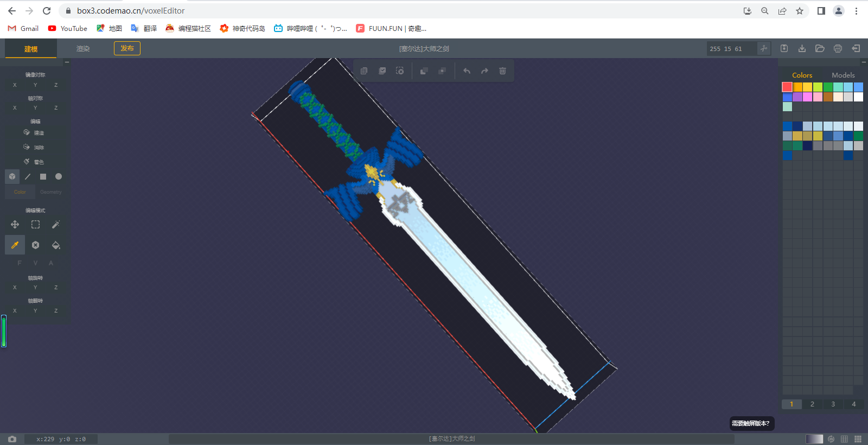Image resolution: width=868 pixels, height=445 pixels.
Task: Select the voxel cube shape tool
Action: tap(12, 176)
